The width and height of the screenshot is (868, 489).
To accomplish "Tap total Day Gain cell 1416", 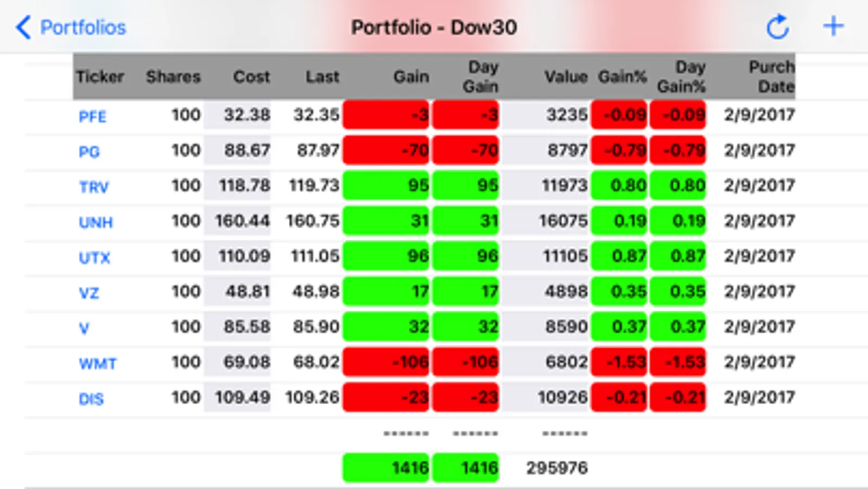I will [x=466, y=468].
